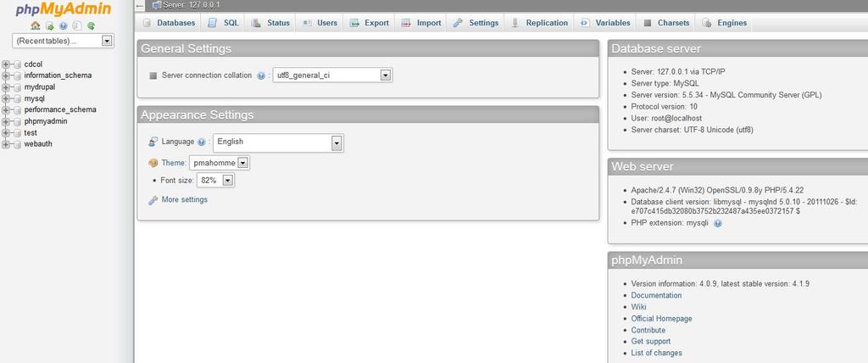Click the grey square icon before Server connection collation
Viewport: 868px width, 363px height.
point(153,75)
